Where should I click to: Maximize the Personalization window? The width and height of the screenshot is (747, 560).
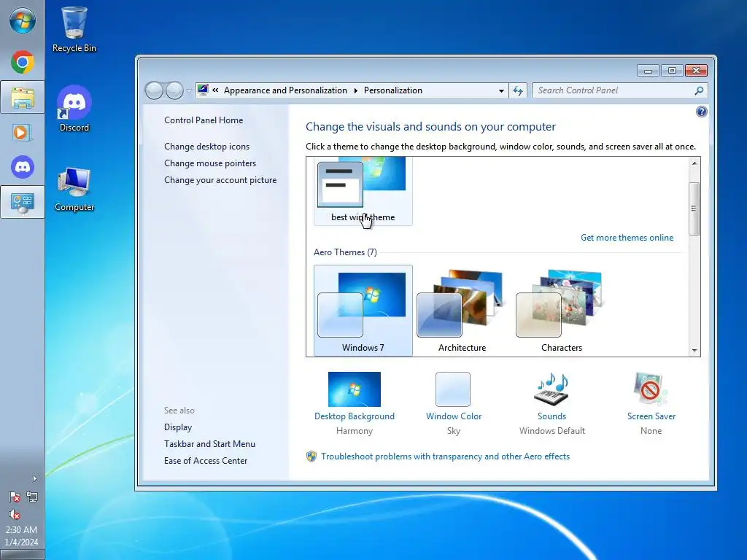(672, 71)
